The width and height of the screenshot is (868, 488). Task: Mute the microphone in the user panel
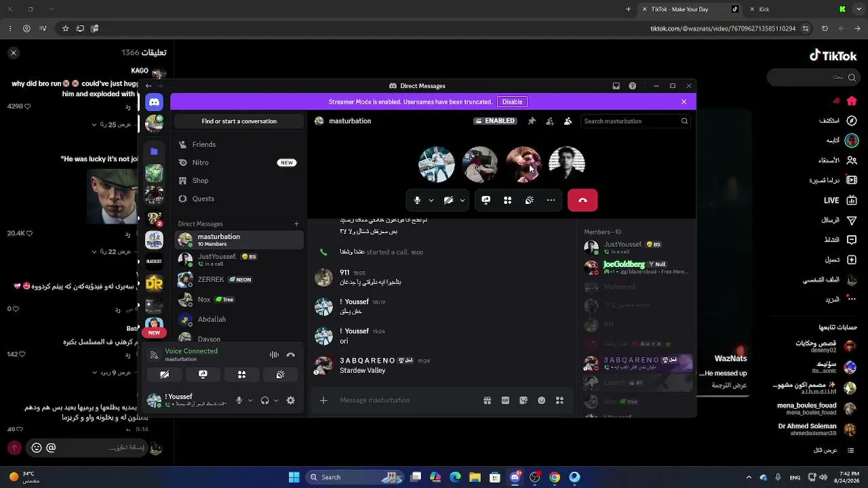pyautogui.click(x=239, y=401)
